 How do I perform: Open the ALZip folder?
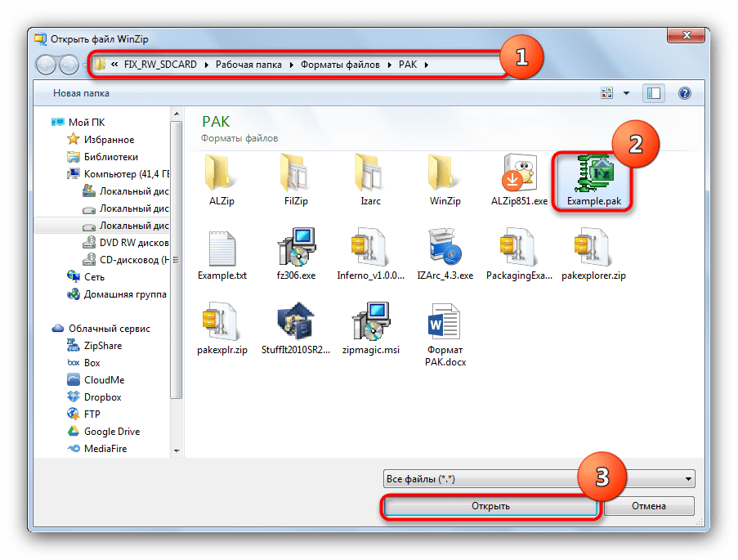(x=221, y=181)
